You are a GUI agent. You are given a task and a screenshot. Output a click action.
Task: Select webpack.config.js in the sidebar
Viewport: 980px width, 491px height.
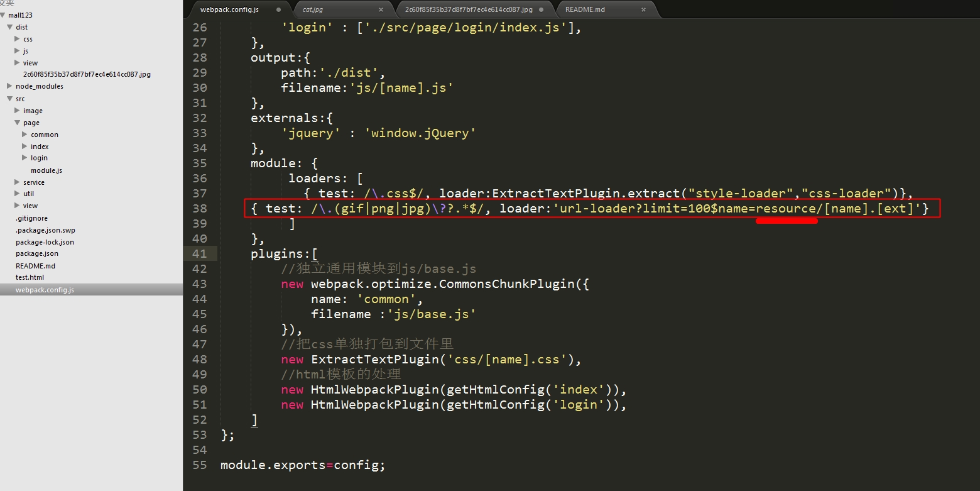tap(45, 290)
